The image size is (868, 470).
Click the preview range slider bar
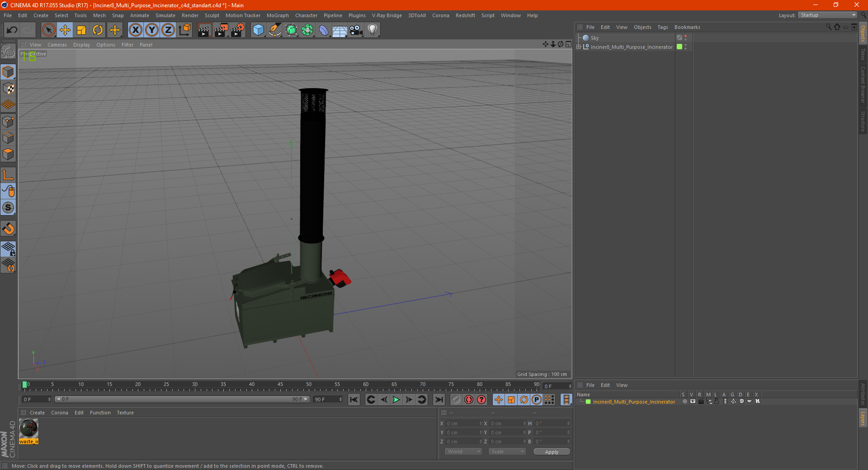coord(182,399)
